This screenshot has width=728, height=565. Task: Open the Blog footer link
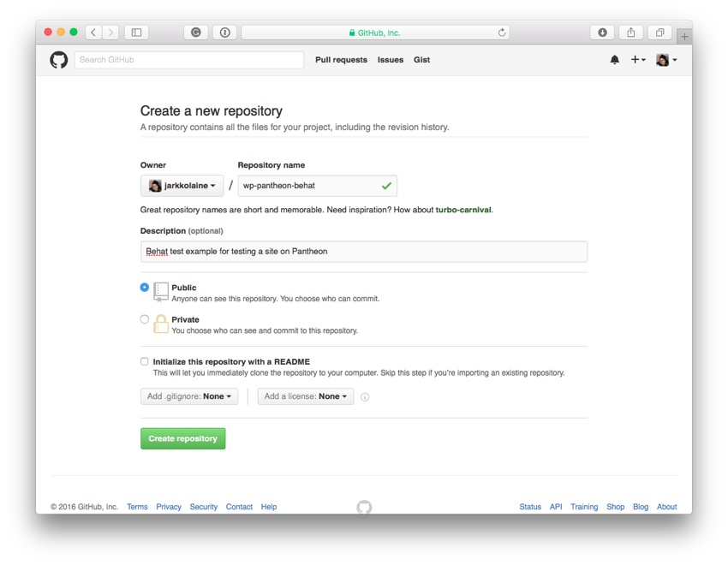click(641, 507)
